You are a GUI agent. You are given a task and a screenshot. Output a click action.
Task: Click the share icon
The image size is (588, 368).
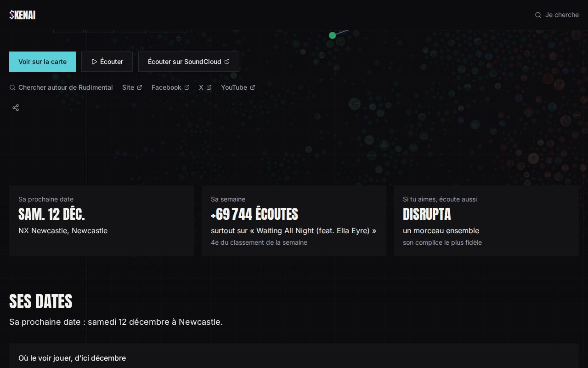click(x=16, y=108)
